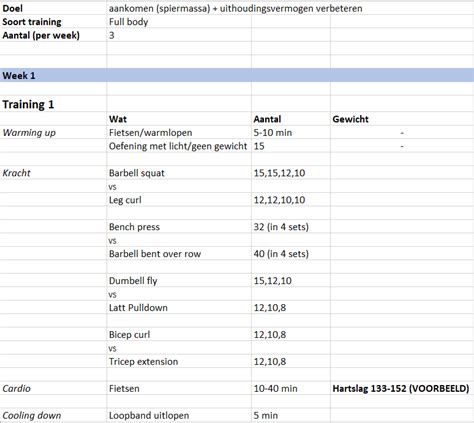
Task: Click the '15,15,12,10' reps cell
Action: [291, 173]
